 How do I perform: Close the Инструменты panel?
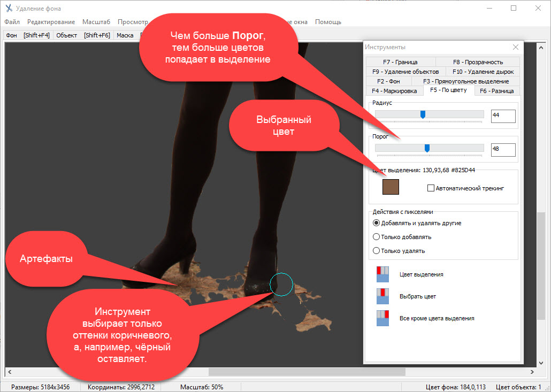click(516, 47)
